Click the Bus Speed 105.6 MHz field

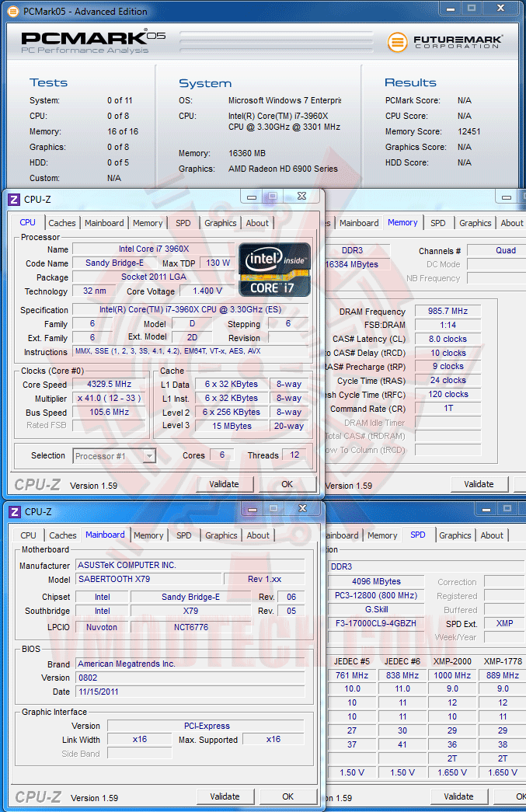pos(110,412)
